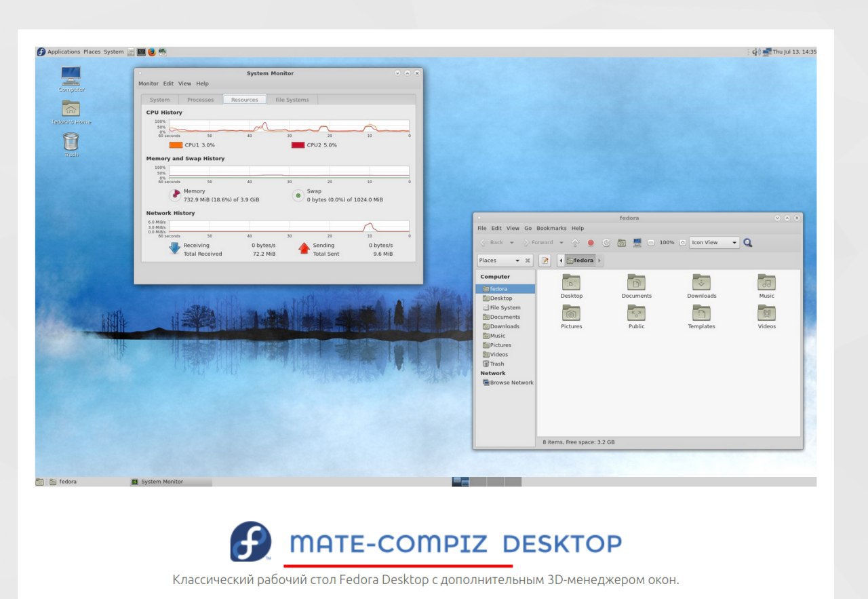The height and width of the screenshot is (599, 868).
Task: Click the right path scroll arrow after fedora
Action: 599,260
